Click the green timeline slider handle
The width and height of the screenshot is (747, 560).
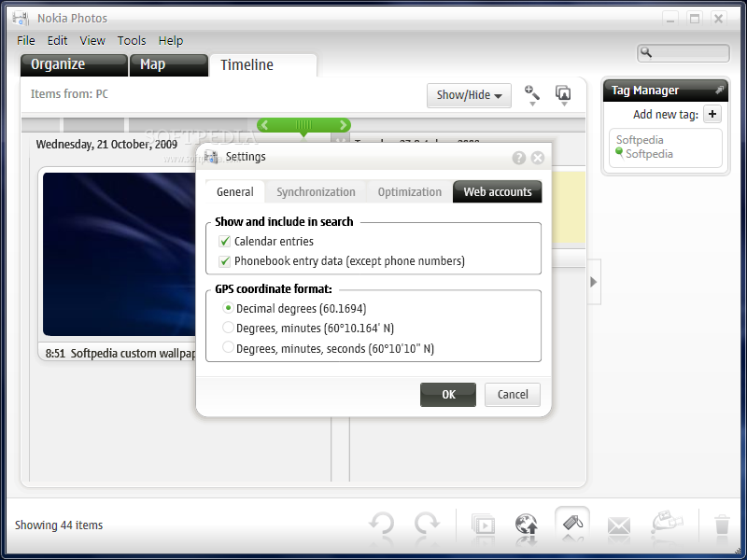pos(303,125)
